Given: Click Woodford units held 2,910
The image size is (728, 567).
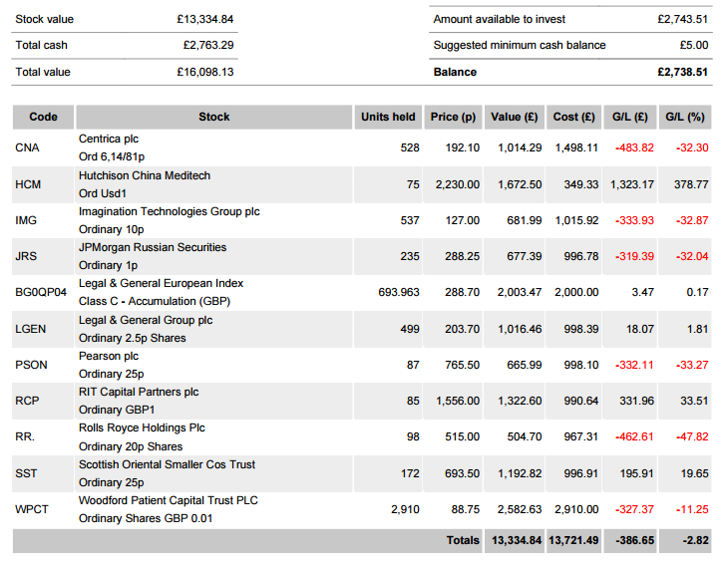Looking at the screenshot, I should 405,509.
